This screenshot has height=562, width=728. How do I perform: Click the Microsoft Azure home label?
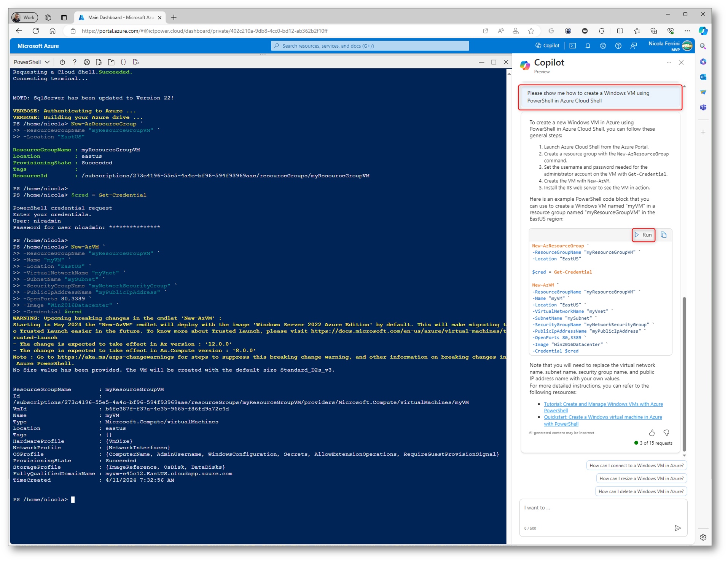click(38, 46)
